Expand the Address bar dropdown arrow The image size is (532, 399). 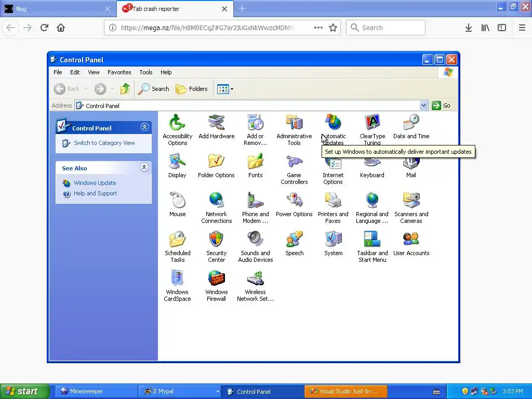click(x=423, y=105)
